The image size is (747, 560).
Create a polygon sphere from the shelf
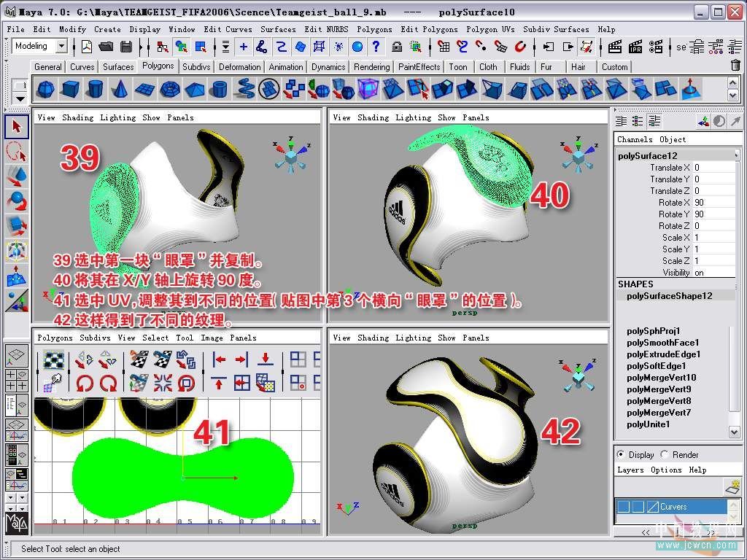point(46,89)
